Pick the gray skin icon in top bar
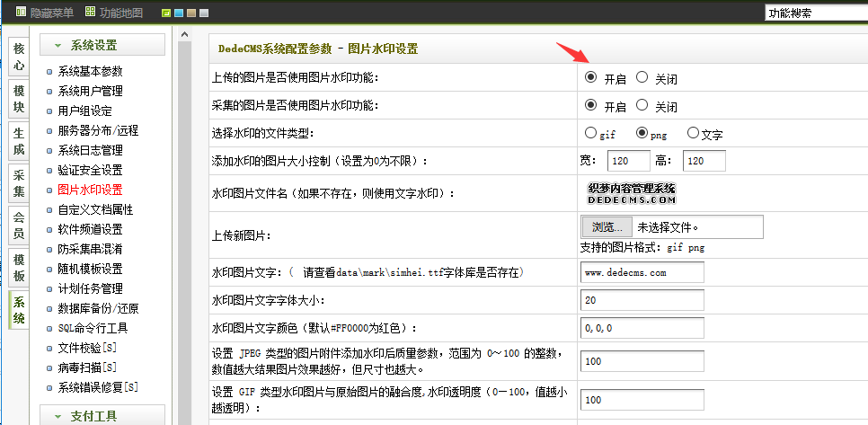Viewport: 868px width, 425px height. tap(204, 13)
